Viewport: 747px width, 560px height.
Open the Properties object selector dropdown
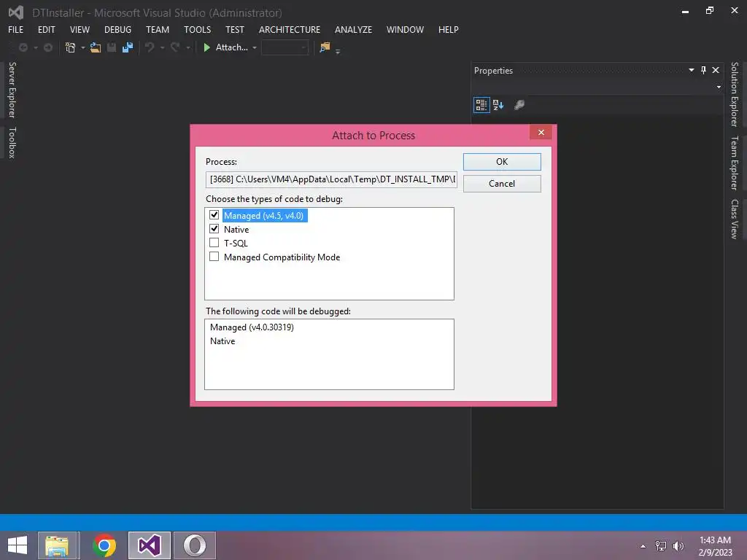pos(719,87)
